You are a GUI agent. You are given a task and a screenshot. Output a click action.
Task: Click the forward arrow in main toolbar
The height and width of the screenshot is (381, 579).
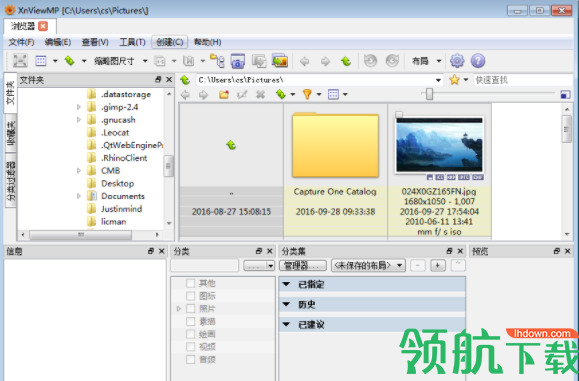(325, 61)
